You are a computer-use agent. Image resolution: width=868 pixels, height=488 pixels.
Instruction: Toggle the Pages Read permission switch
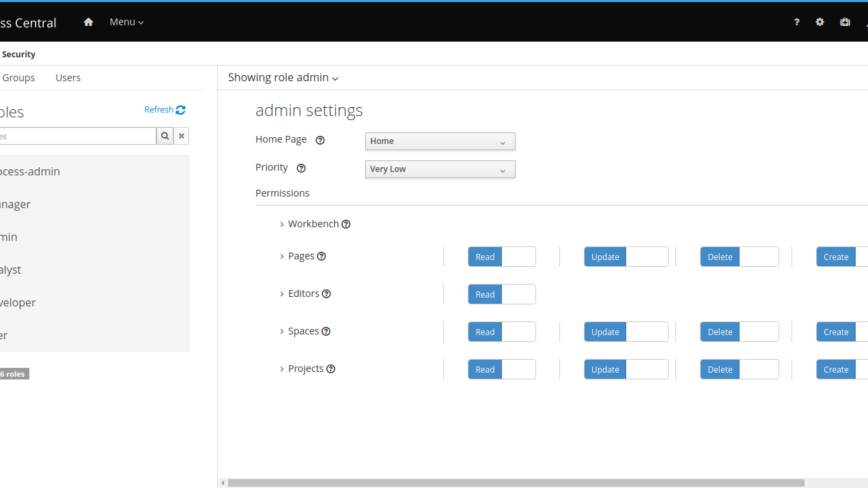point(501,257)
